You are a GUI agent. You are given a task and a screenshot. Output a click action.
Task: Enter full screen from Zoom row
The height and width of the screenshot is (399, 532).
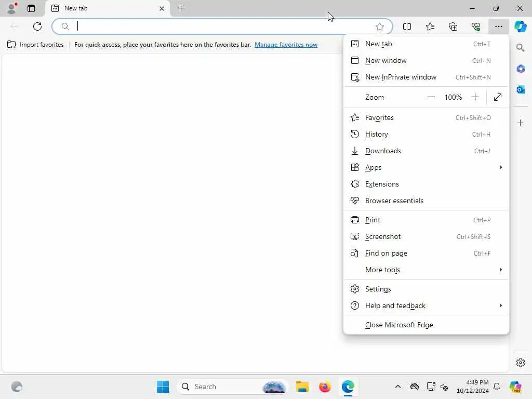(x=497, y=97)
